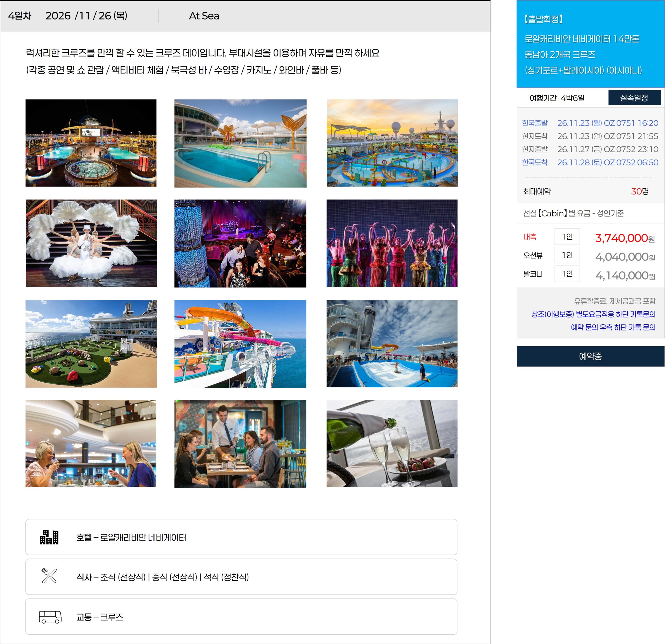Open the 발코니 cabin 1인 selector
The height and width of the screenshot is (644, 665).
[x=567, y=274]
